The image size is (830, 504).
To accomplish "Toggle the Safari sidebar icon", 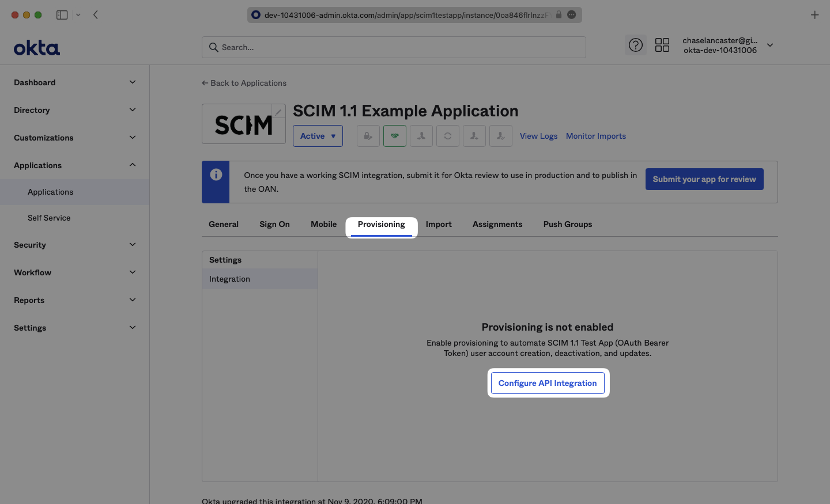I will point(62,15).
